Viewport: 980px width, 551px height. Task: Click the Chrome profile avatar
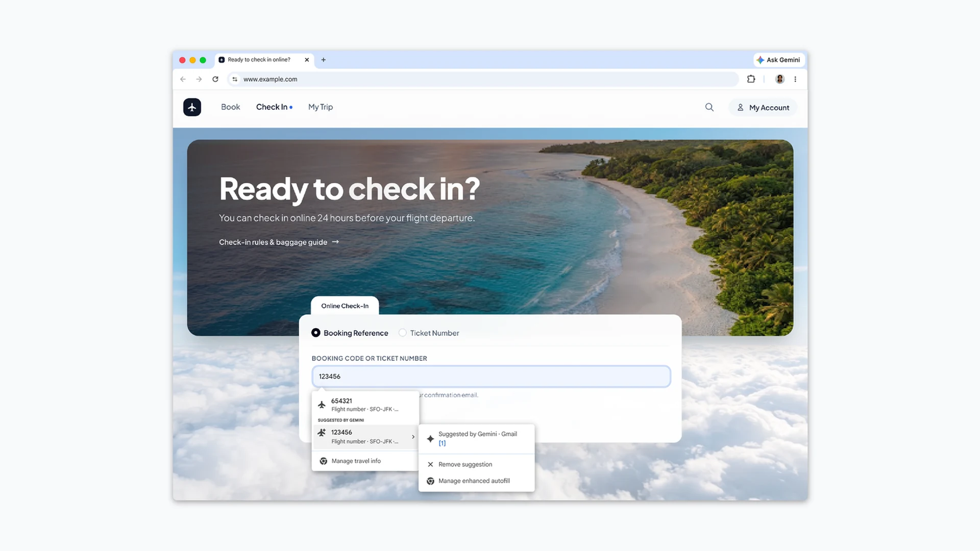point(780,79)
